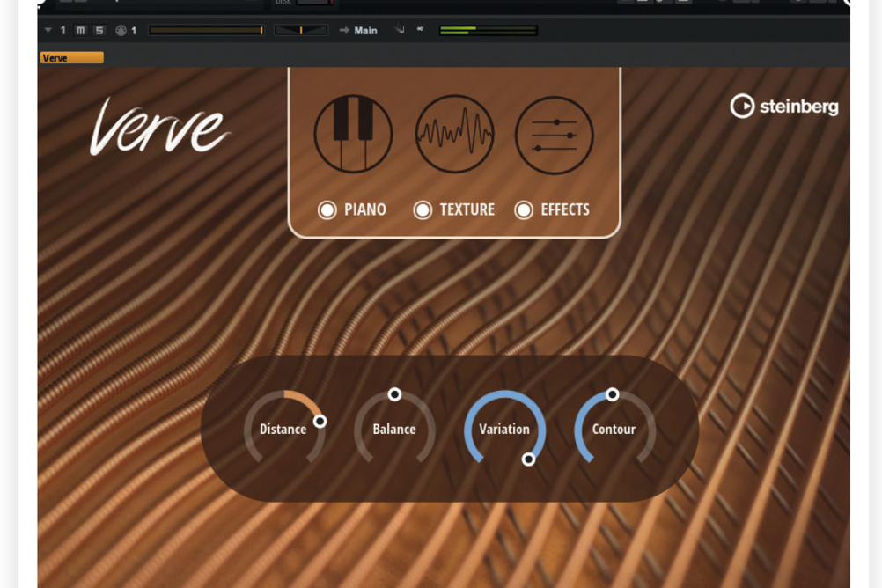Open the Effects page via sliders icon
Viewport: 882px width, 588px height.
coord(554,135)
